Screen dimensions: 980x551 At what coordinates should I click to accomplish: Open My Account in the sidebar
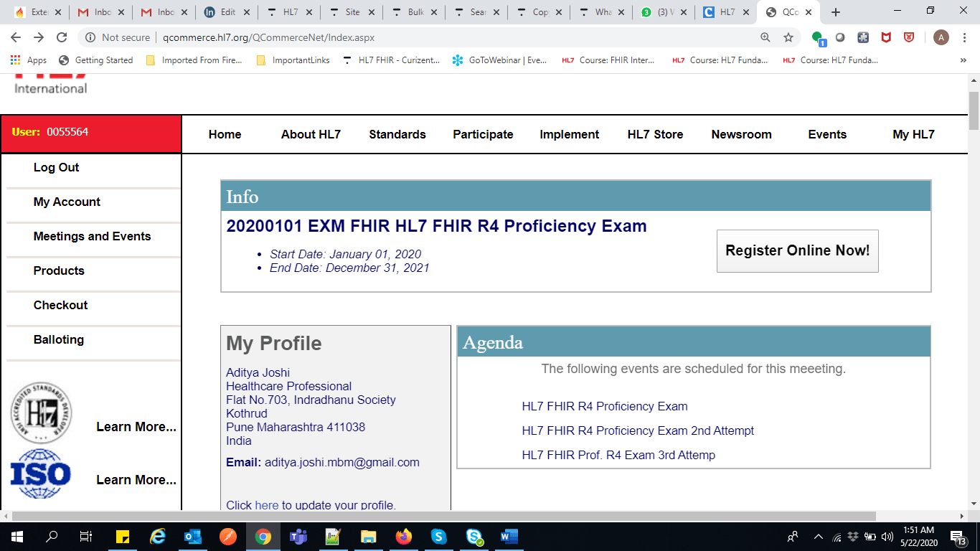tap(67, 202)
